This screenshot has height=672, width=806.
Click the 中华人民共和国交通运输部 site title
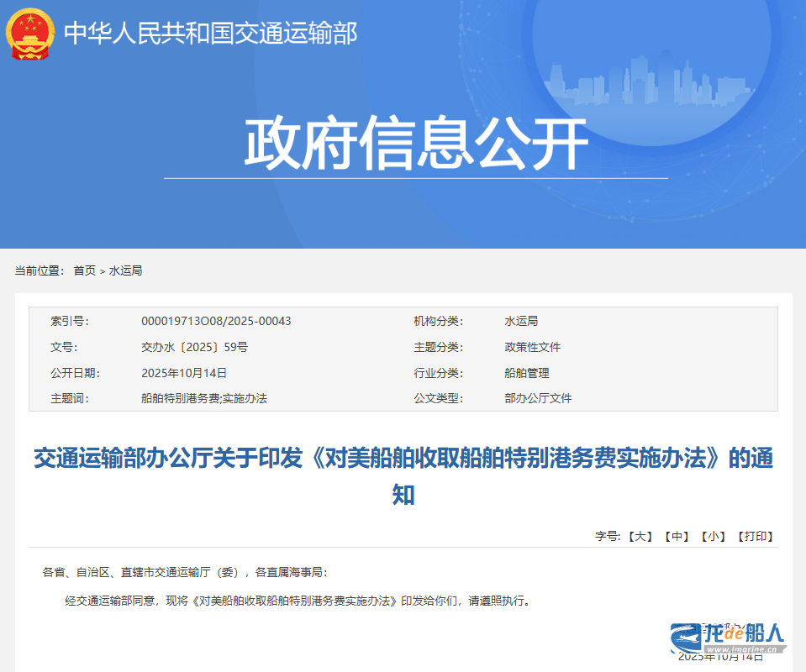click(211, 34)
